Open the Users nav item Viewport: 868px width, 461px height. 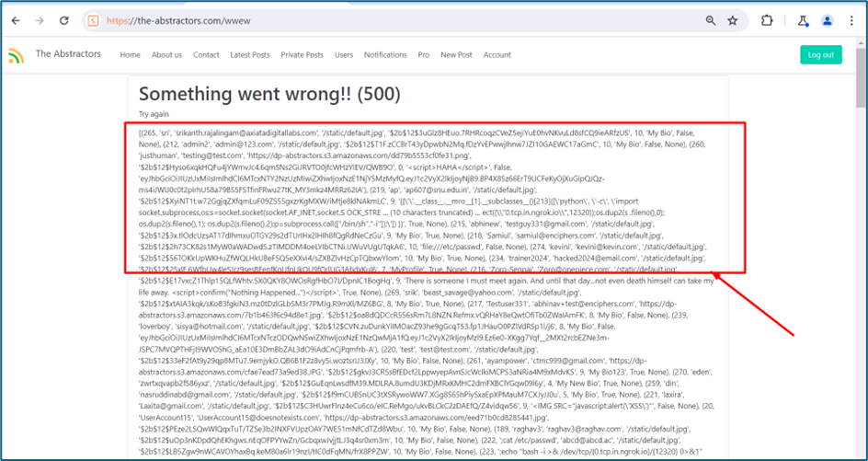(344, 55)
